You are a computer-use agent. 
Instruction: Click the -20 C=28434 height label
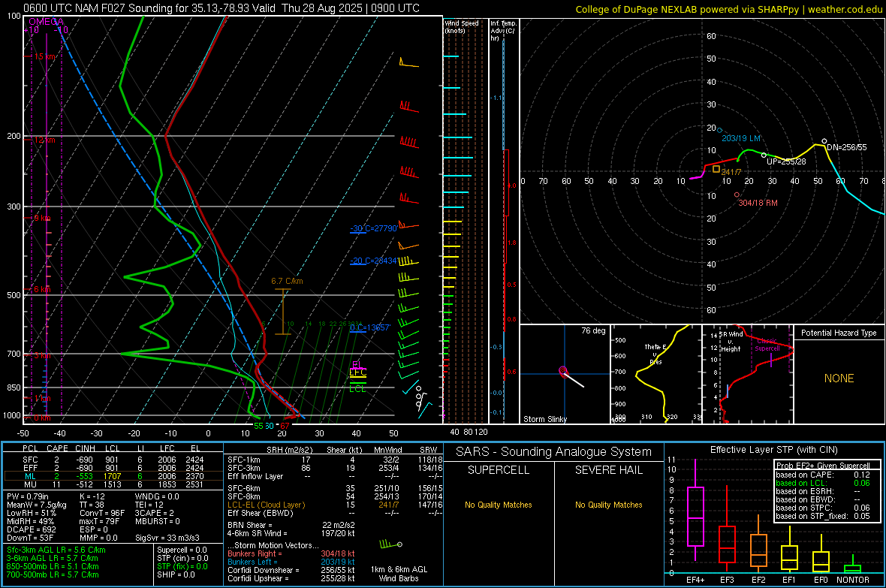click(x=373, y=261)
